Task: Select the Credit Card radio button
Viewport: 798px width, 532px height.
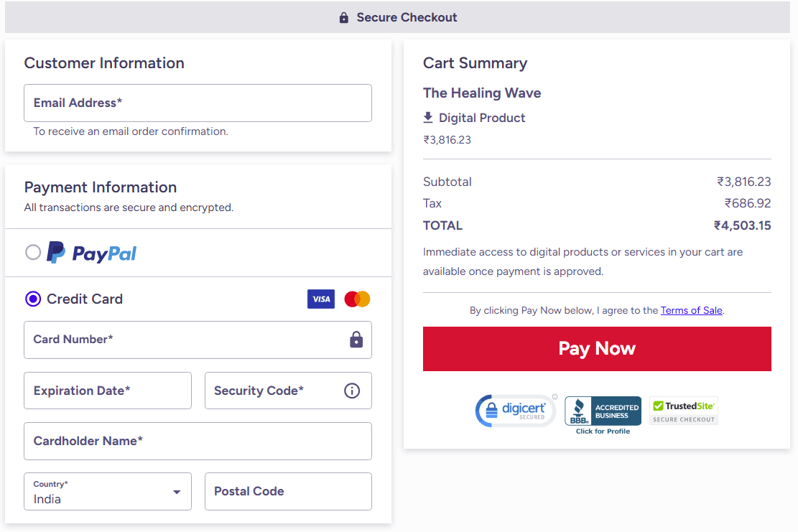Action: (x=33, y=299)
